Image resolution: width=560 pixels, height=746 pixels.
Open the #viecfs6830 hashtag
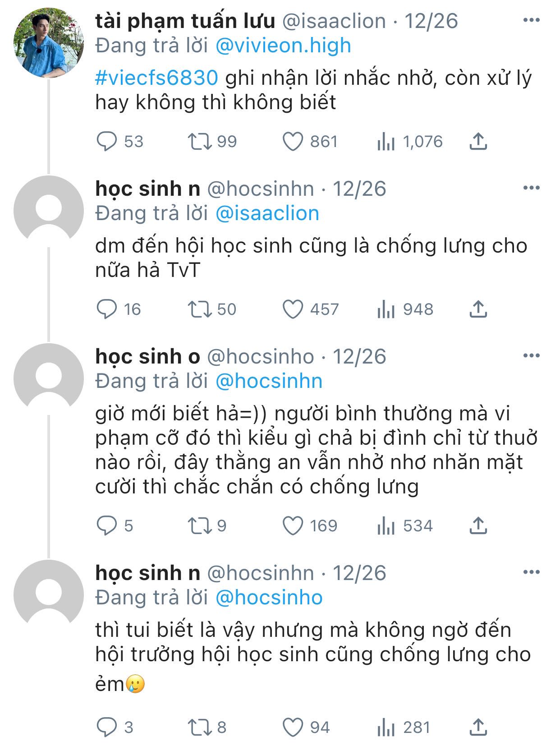(x=157, y=78)
